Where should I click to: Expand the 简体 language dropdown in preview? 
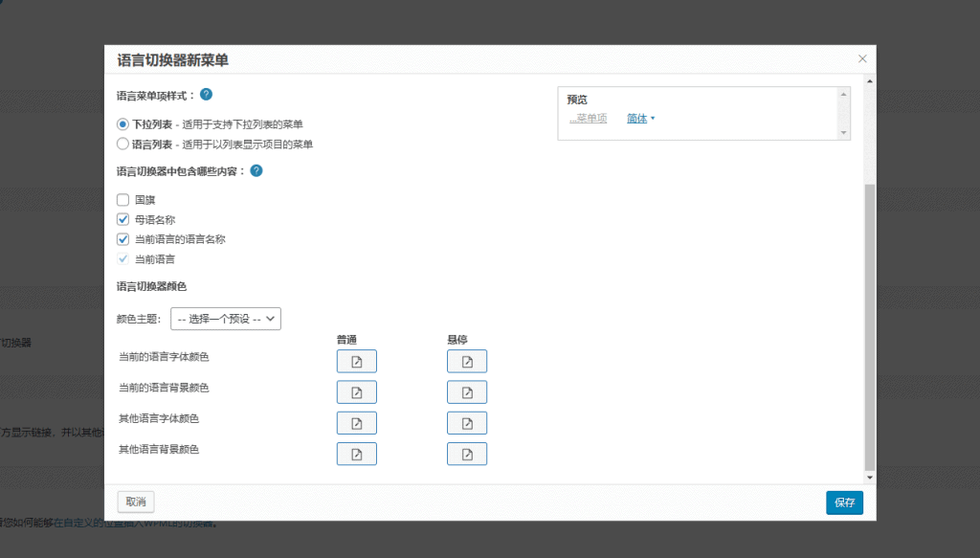(640, 118)
